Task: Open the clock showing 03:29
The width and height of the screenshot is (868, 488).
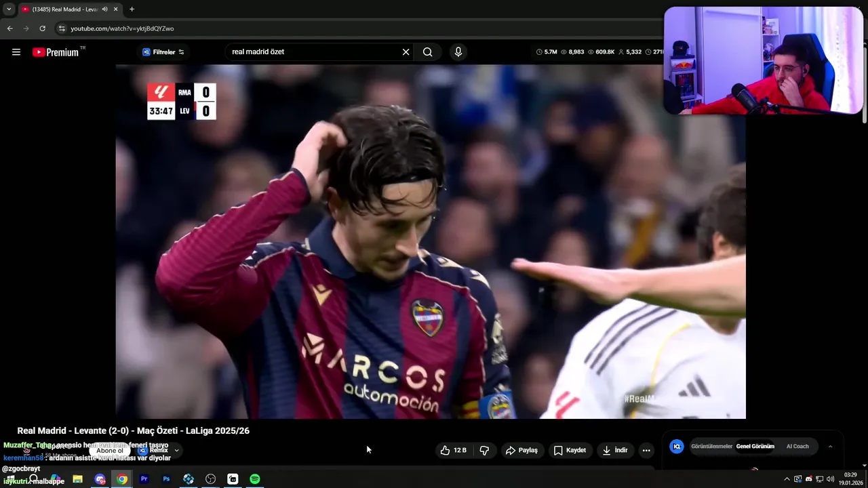Action: pos(850,479)
